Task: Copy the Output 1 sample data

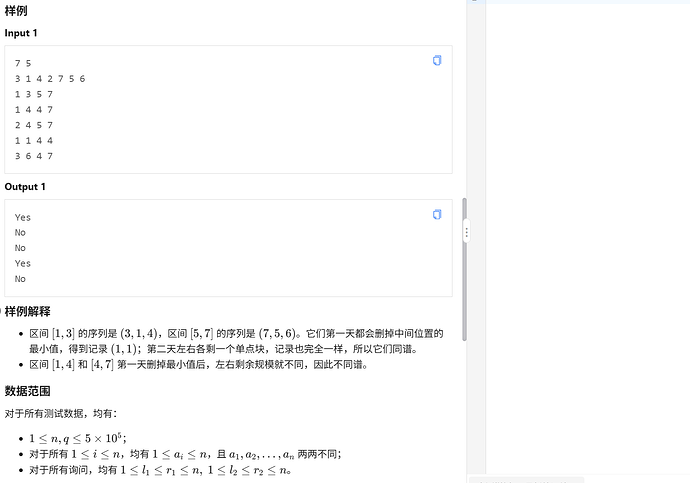Action: click(437, 214)
